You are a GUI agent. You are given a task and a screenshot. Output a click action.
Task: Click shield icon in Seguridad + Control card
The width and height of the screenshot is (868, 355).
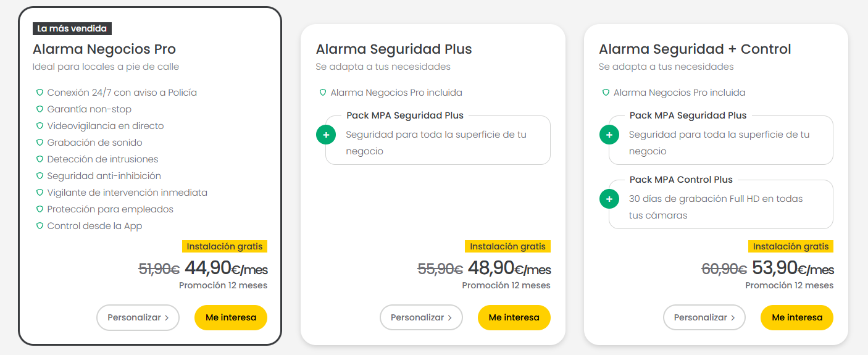click(x=606, y=93)
